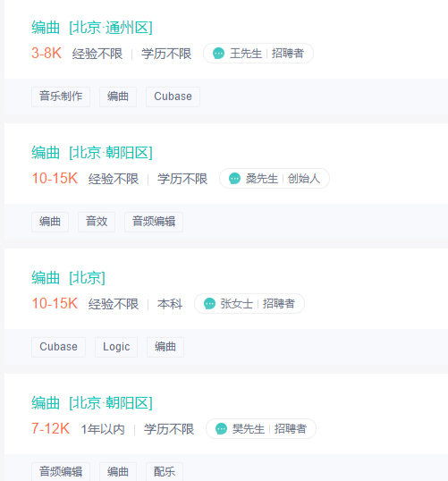Contact recruiter 张女士 招聘者
Viewport: 448px width, 481px height.
coord(249,304)
